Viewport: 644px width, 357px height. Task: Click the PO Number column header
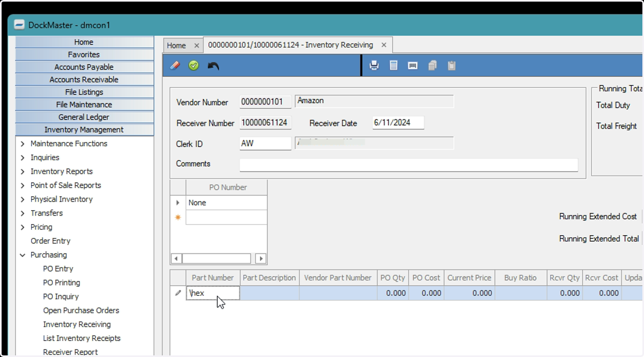[x=228, y=188]
